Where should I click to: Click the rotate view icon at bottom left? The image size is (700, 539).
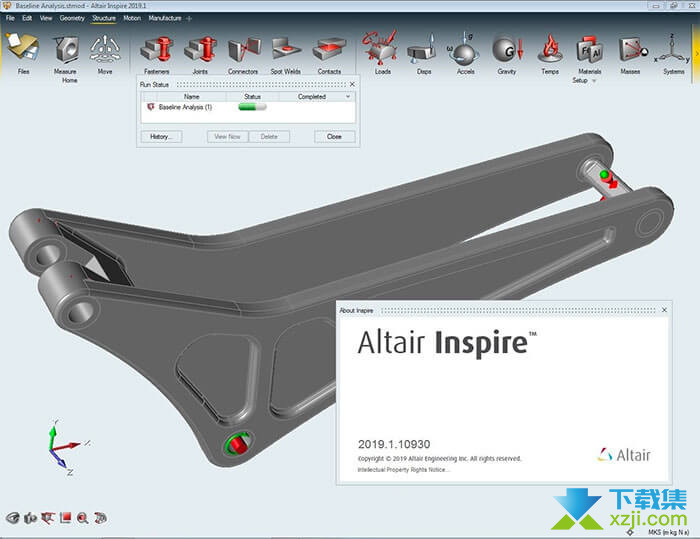100,518
